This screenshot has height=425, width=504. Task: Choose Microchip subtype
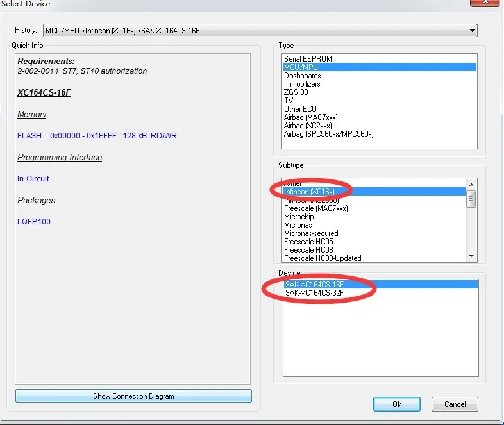pyautogui.click(x=374, y=217)
